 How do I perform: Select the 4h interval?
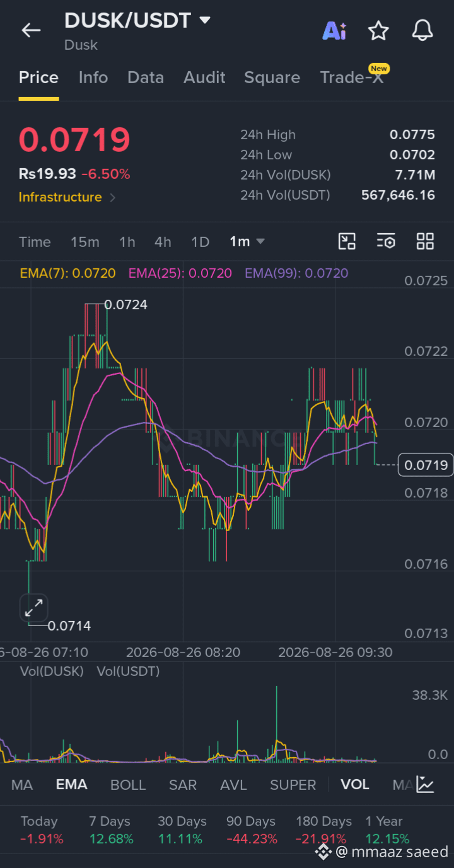(163, 242)
